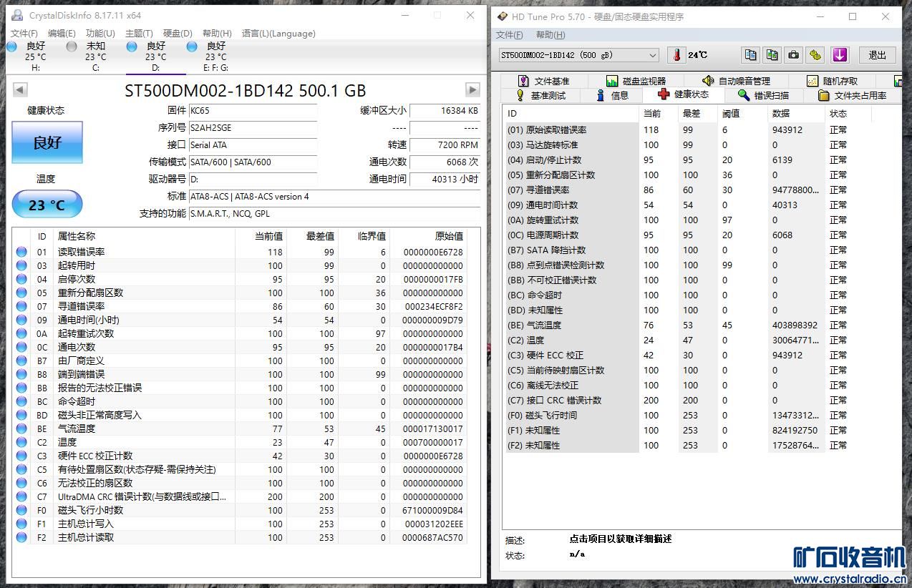Click the blue status dot for attribute F2
This screenshot has width=912, height=588.
pos(21,537)
